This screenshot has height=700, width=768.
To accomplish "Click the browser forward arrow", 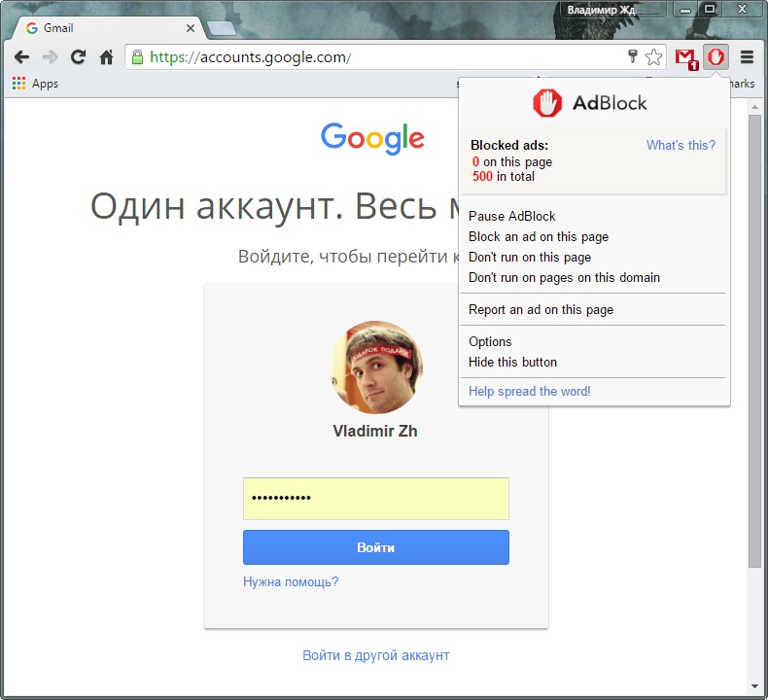I will coord(50,57).
